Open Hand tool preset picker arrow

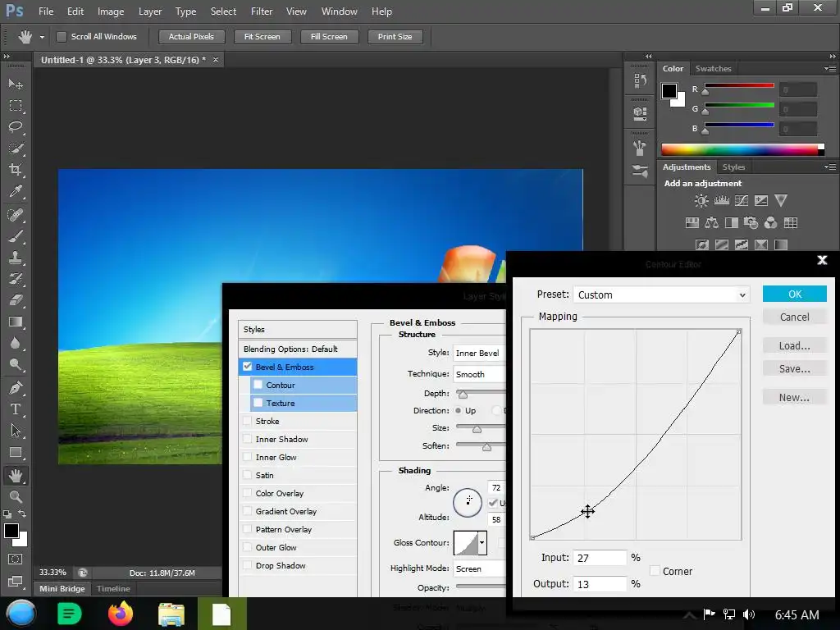[42, 37]
